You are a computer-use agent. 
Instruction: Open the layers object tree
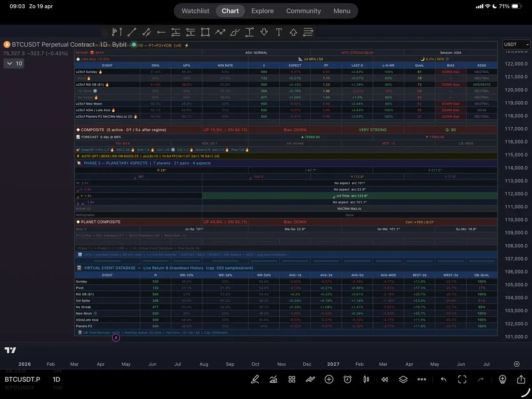[403, 379]
